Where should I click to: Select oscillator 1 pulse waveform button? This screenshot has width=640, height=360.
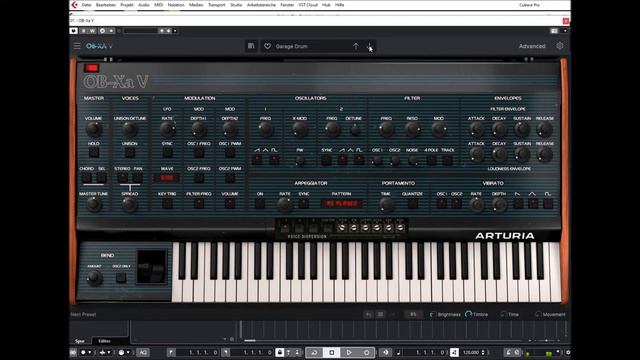pos(275,159)
